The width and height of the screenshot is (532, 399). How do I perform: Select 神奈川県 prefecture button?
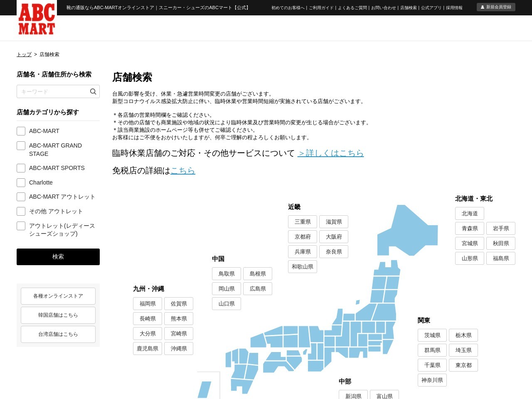[432, 380]
